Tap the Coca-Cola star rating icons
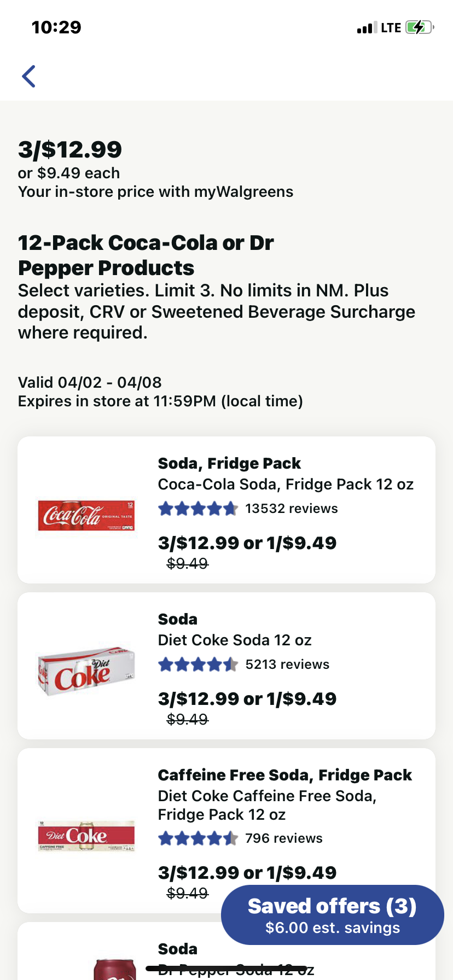453x980 pixels. 198,509
